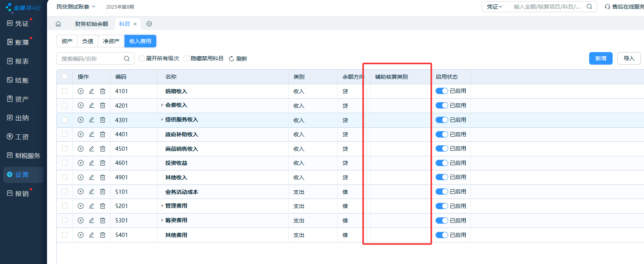The height and width of the screenshot is (264, 644).
Task: Open the tab list dropdown arrow
Action: click(149, 24)
